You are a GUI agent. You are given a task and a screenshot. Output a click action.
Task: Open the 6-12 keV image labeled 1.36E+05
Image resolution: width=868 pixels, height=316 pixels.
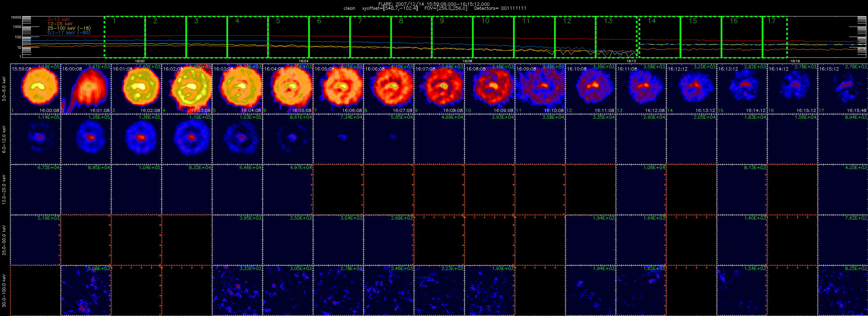pyautogui.click(x=137, y=139)
